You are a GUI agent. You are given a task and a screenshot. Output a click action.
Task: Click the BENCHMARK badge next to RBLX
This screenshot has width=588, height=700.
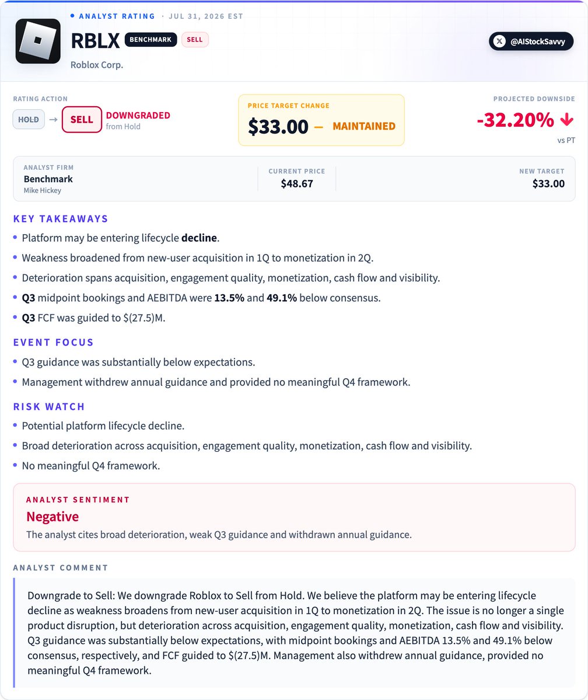150,40
